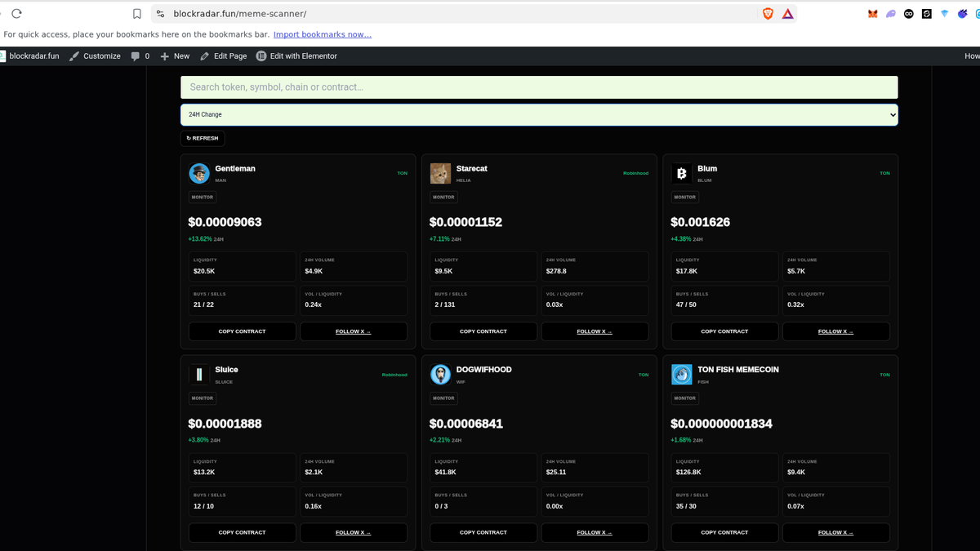Open the comments bubble in admin bar
This screenshot has width=980, height=551.
pos(140,56)
